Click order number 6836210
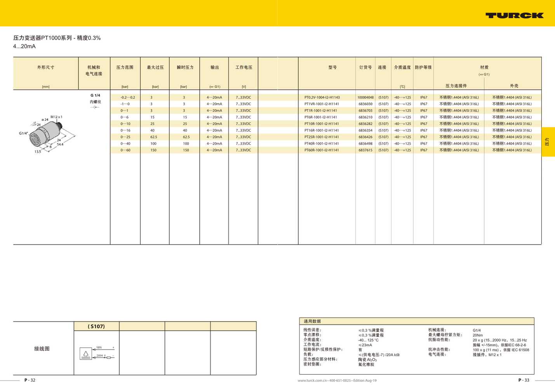 (365, 117)
